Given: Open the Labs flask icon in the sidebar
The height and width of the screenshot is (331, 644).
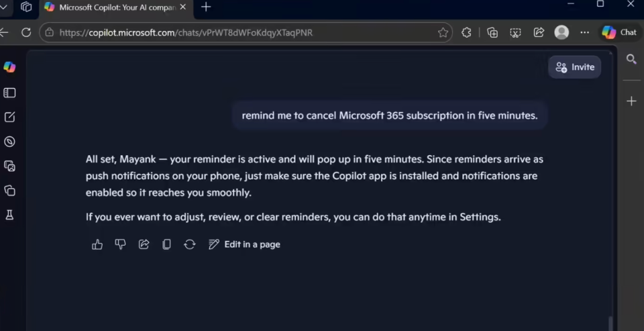Looking at the screenshot, I should pyautogui.click(x=9, y=215).
